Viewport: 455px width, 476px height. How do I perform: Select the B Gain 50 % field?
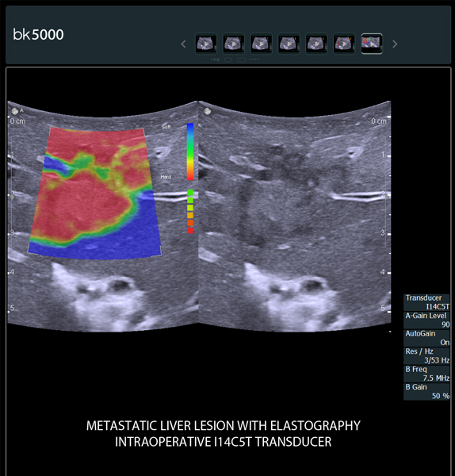[x=426, y=392]
